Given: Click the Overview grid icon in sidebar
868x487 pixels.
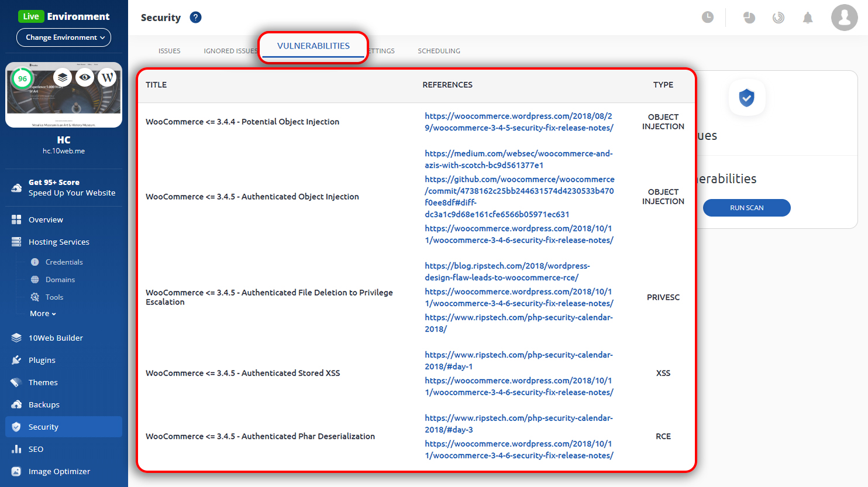Looking at the screenshot, I should (16, 220).
